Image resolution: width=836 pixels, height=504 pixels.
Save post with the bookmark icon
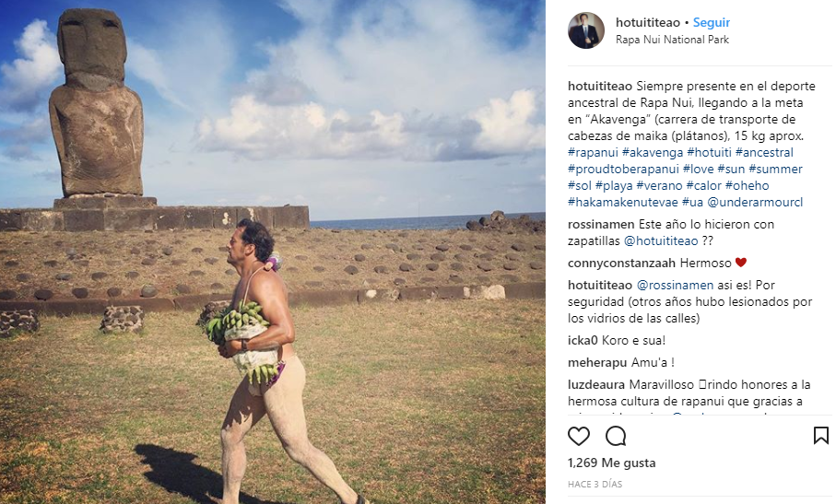820,436
